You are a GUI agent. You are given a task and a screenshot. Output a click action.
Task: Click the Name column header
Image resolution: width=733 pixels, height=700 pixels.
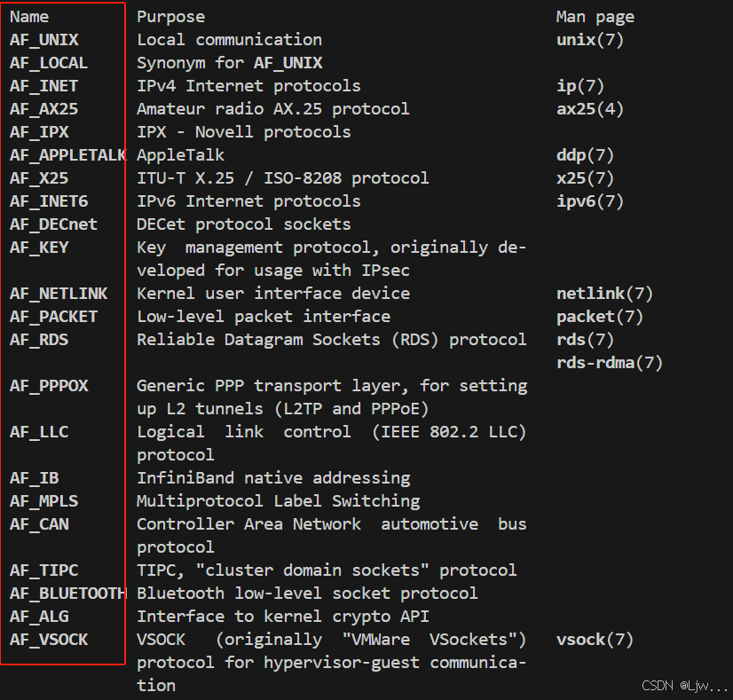click(x=29, y=17)
